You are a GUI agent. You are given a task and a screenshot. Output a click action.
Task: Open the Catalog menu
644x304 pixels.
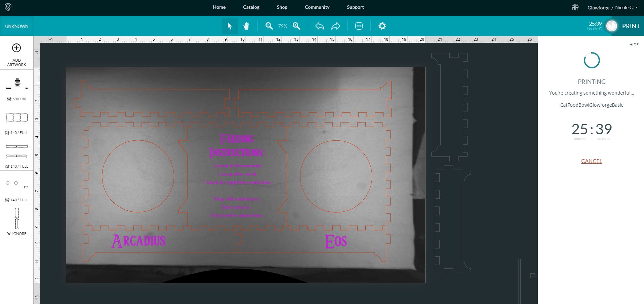tap(251, 7)
